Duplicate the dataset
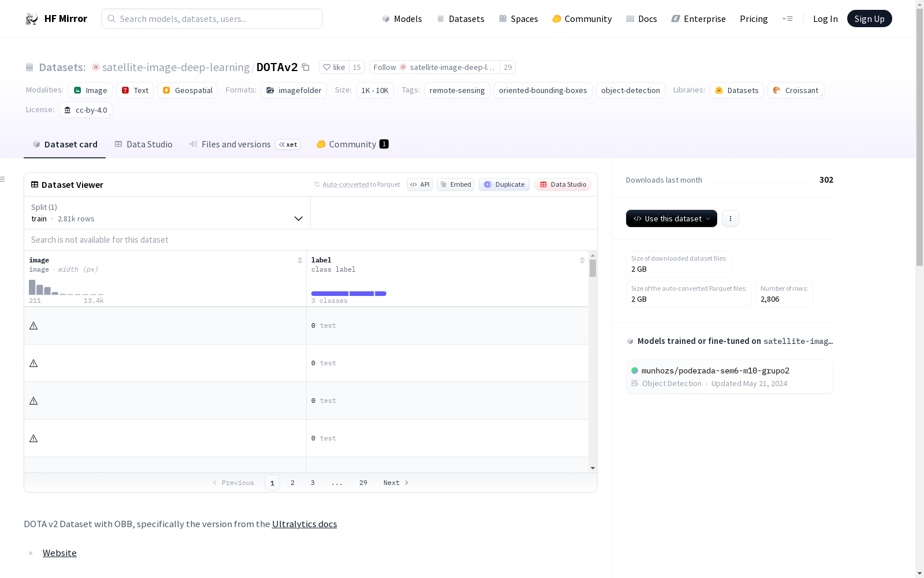924x578 pixels. [504, 184]
